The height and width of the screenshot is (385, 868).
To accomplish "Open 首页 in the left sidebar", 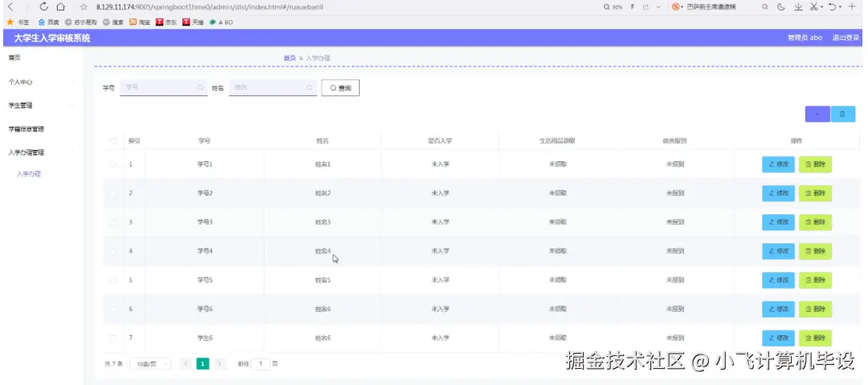I will coord(14,58).
